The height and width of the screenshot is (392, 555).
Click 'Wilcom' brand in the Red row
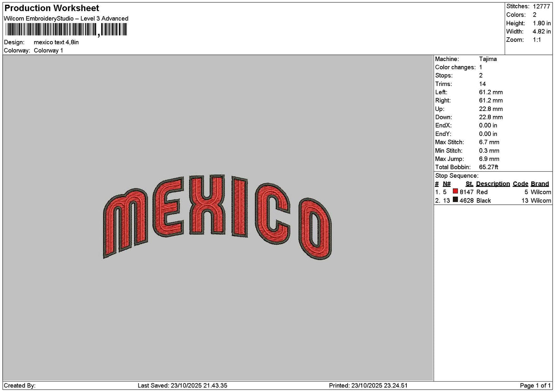click(541, 192)
